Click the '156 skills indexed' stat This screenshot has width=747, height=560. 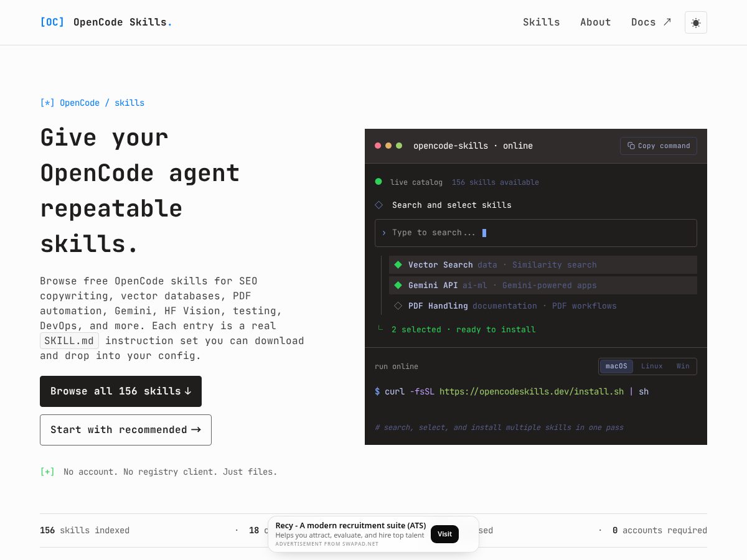point(85,530)
